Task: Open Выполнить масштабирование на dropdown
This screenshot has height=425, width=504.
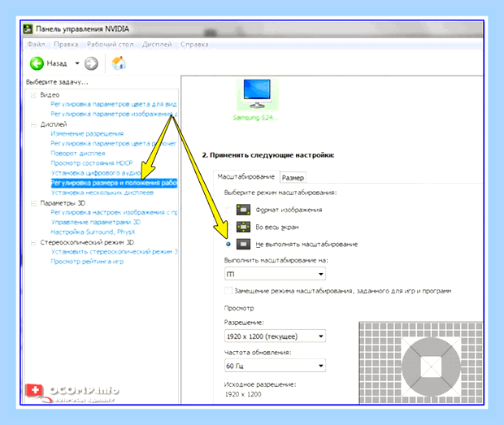Action: [x=275, y=274]
